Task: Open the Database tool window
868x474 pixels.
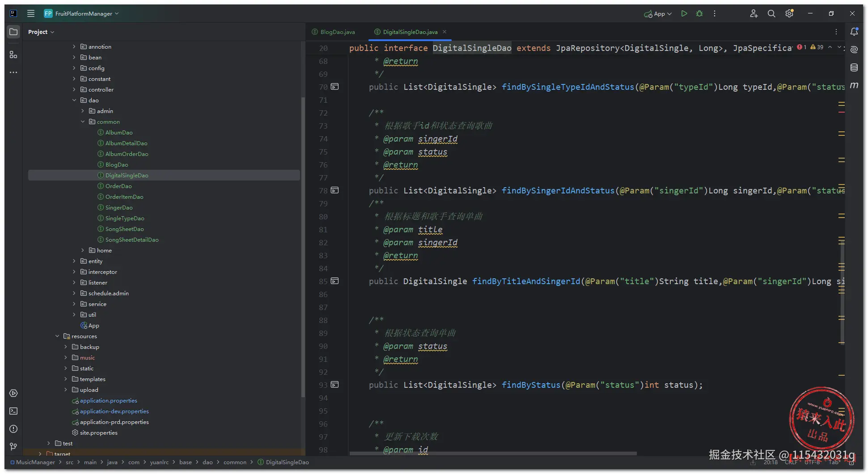Action: 854,67
